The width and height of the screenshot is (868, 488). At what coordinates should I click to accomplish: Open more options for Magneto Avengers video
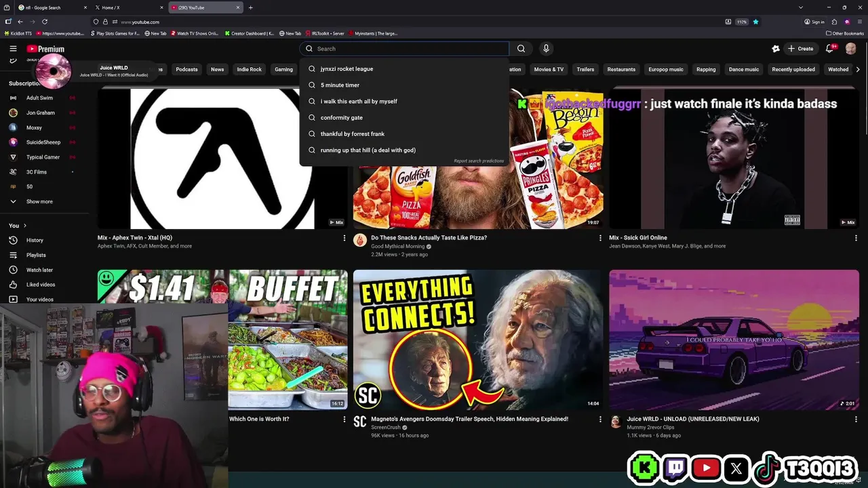[600, 420]
